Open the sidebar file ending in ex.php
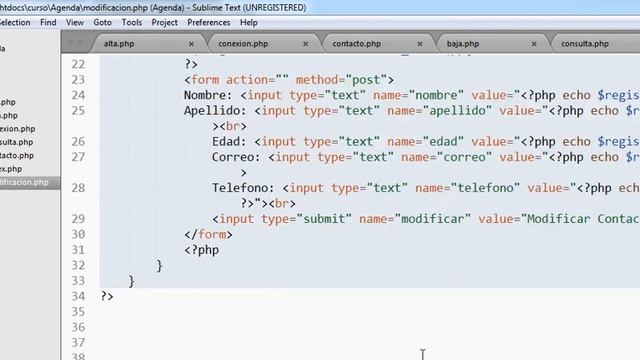The width and height of the screenshot is (640, 360). [11, 169]
